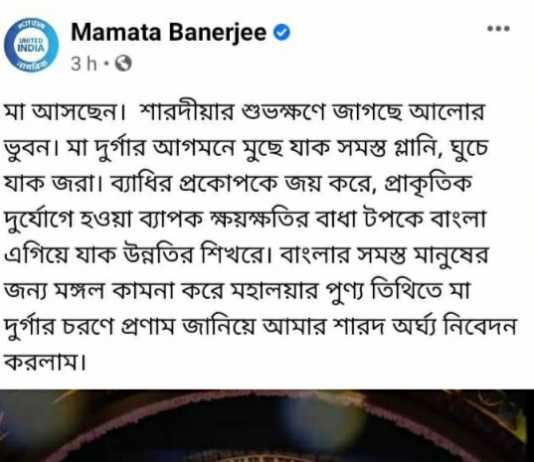Click the blue verified checkmark badge
Viewport: 534px width, 462px height.
click(282, 33)
